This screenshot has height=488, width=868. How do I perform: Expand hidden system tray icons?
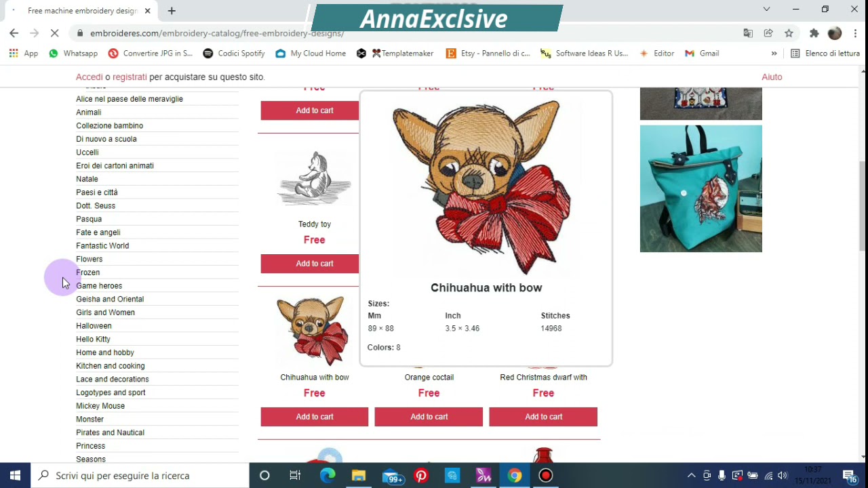click(691, 476)
